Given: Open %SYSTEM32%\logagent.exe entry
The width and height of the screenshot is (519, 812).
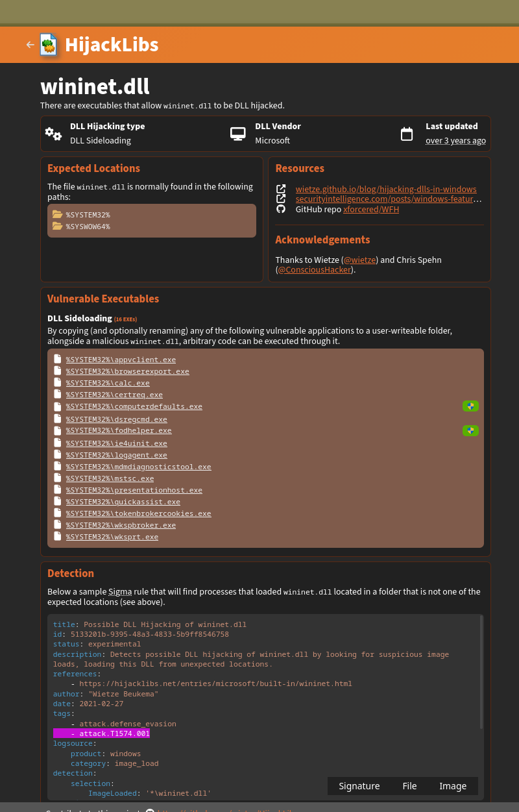Looking at the screenshot, I should point(116,455).
